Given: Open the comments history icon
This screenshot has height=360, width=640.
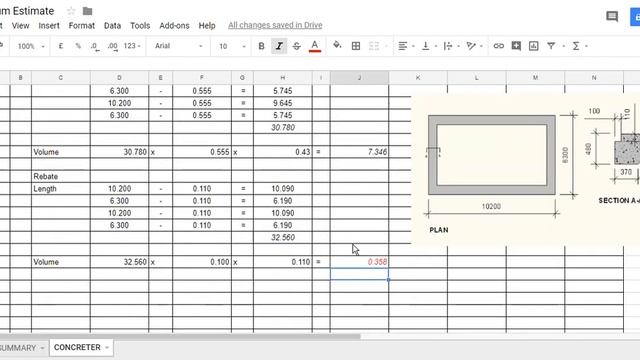Looking at the screenshot, I should click(x=612, y=17).
